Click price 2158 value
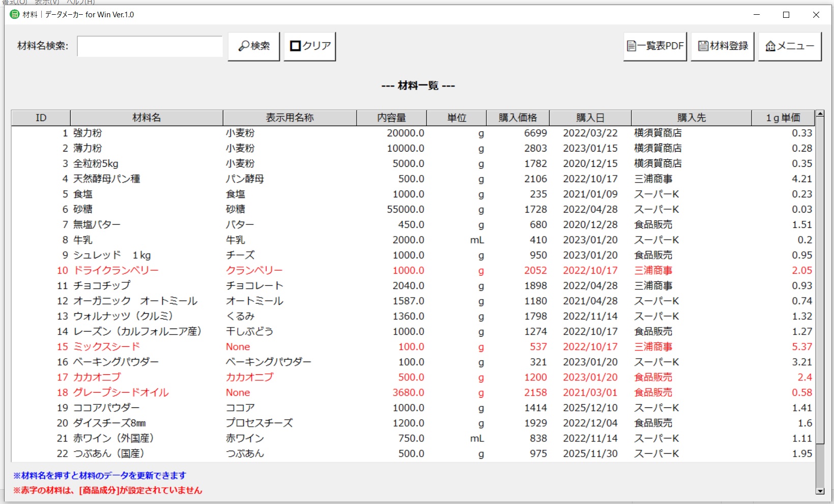This screenshot has height=504, width=834. pyautogui.click(x=536, y=393)
